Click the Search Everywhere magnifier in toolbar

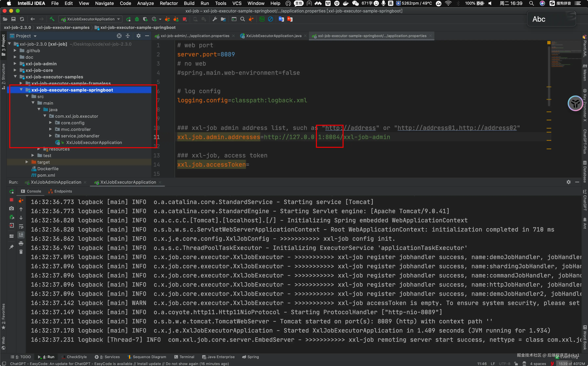click(242, 19)
